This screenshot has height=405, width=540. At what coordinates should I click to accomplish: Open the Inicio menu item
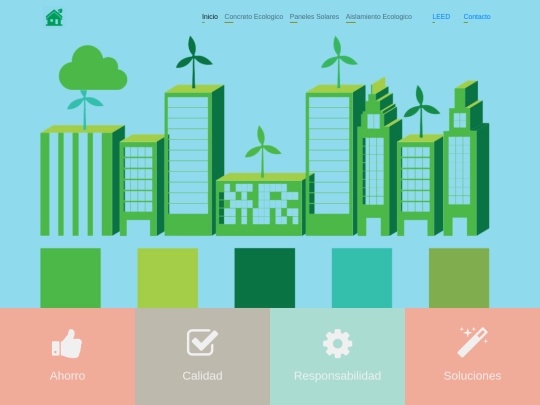click(210, 17)
